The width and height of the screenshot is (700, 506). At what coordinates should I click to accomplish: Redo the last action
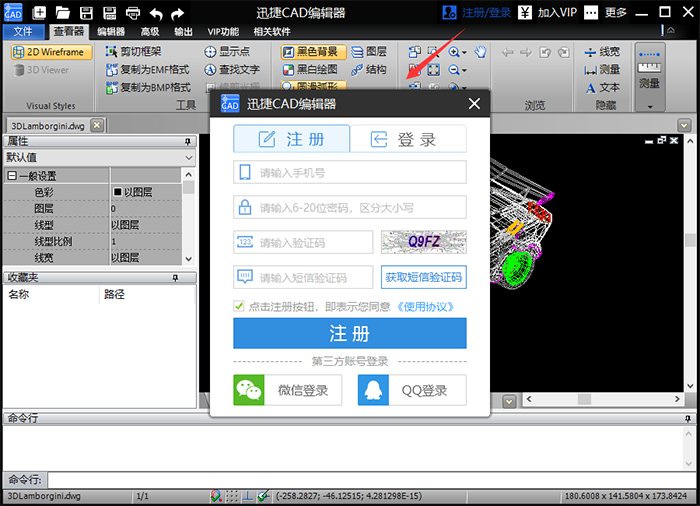178,13
